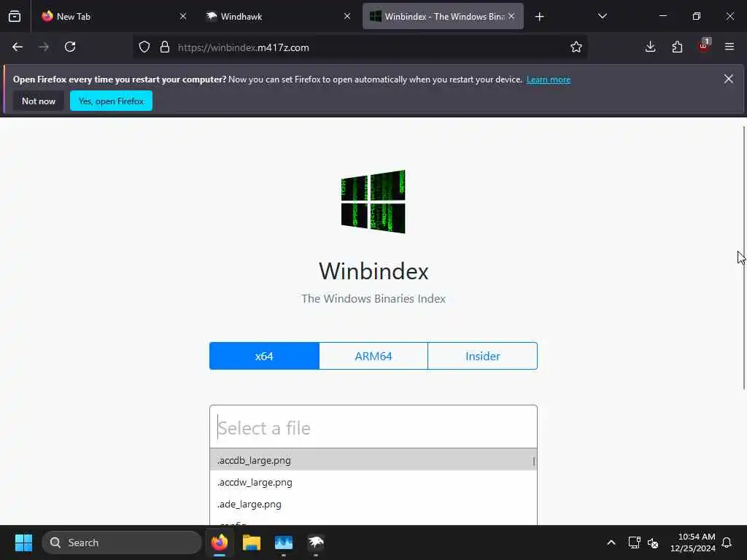The width and height of the screenshot is (747, 560).
Task: Close the Winbindex tab
Action: tap(511, 17)
